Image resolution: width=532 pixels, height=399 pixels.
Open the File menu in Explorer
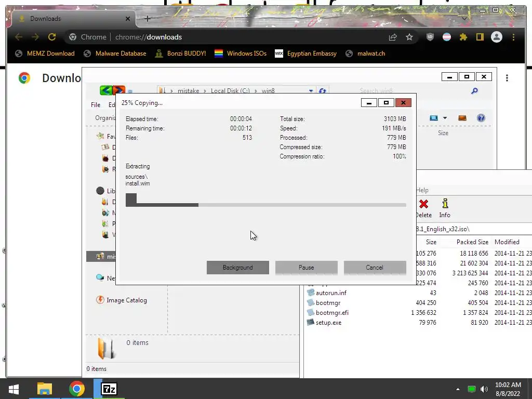tap(96, 105)
